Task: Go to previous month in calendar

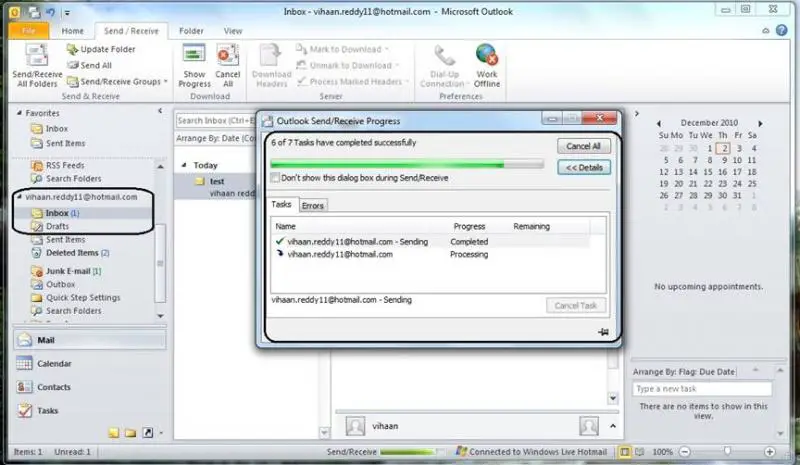Action: click(x=659, y=124)
